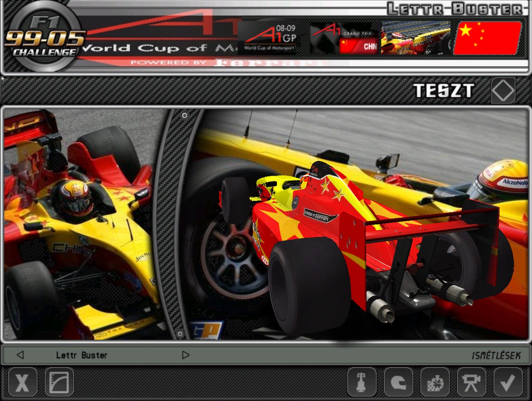Click the X exit button
Screen dimensions: 532x401
(x=23, y=382)
